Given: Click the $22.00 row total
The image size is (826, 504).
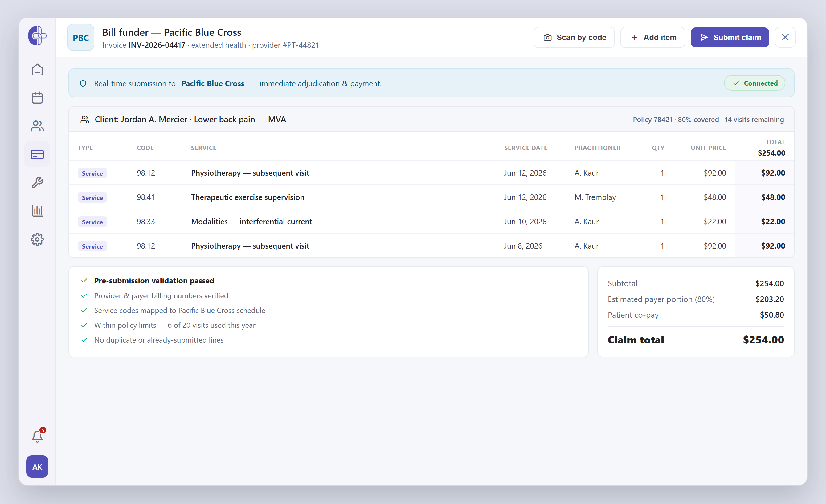Looking at the screenshot, I should (x=773, y=222).
